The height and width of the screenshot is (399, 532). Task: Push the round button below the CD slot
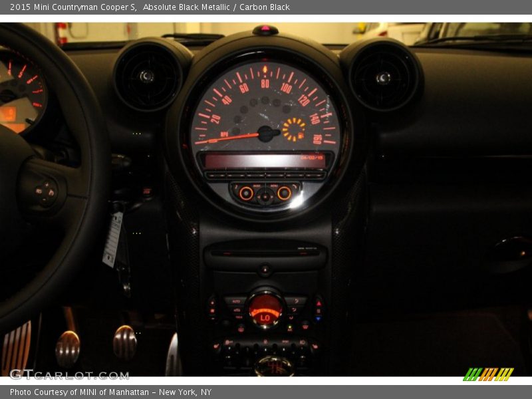pyautogui.click(x=265, y=270)
